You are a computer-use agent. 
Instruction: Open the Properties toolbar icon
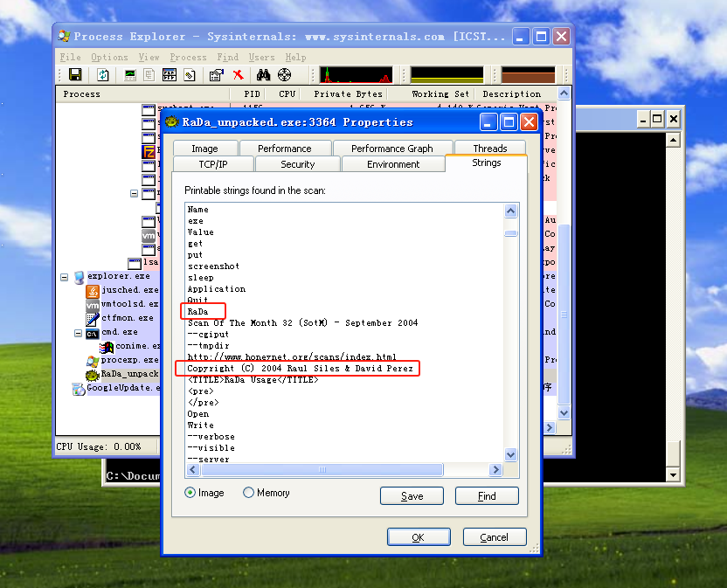pos(217,74)
